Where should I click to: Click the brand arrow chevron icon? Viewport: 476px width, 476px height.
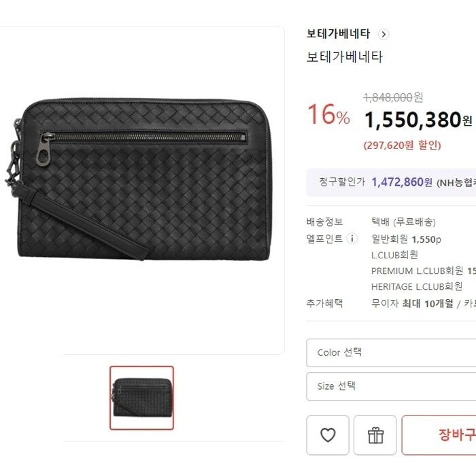click(x=384, y=34)
